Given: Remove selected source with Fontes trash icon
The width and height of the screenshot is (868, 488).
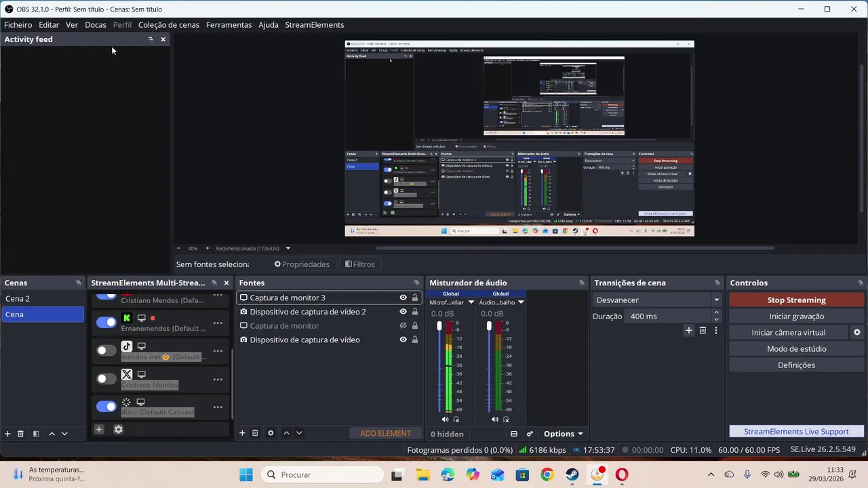Looking at the screenshot, I should pyautogui.click(x=255, y=433).
